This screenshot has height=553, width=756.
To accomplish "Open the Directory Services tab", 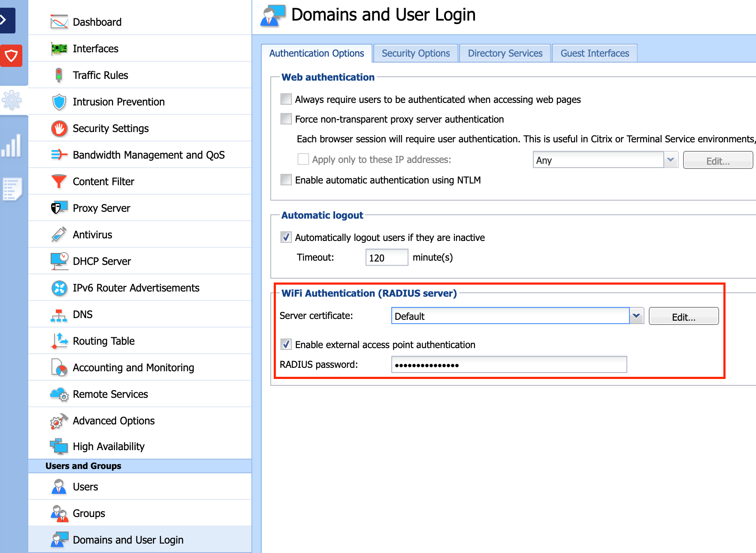I will [505, 54].
